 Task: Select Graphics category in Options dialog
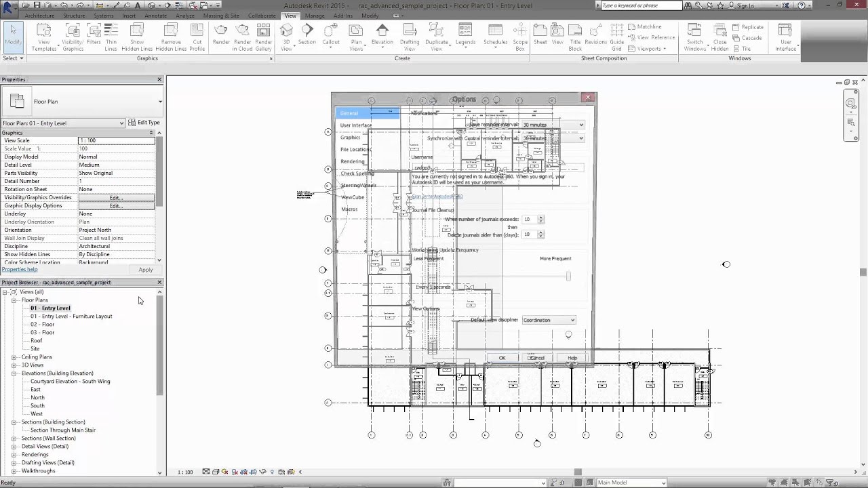pos(351,138)
